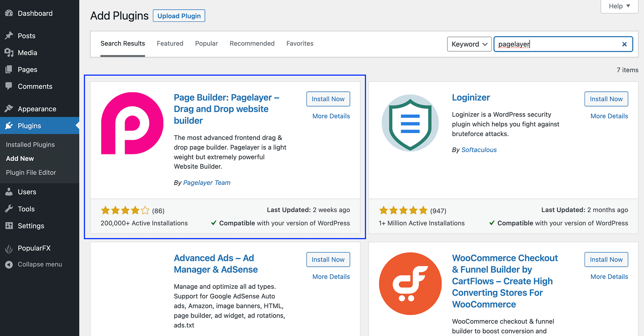The height and width of the screenshot is (336, 644).
Task: Click the Dashboard gauge icon in sidebar
Action: pos(9,13)
